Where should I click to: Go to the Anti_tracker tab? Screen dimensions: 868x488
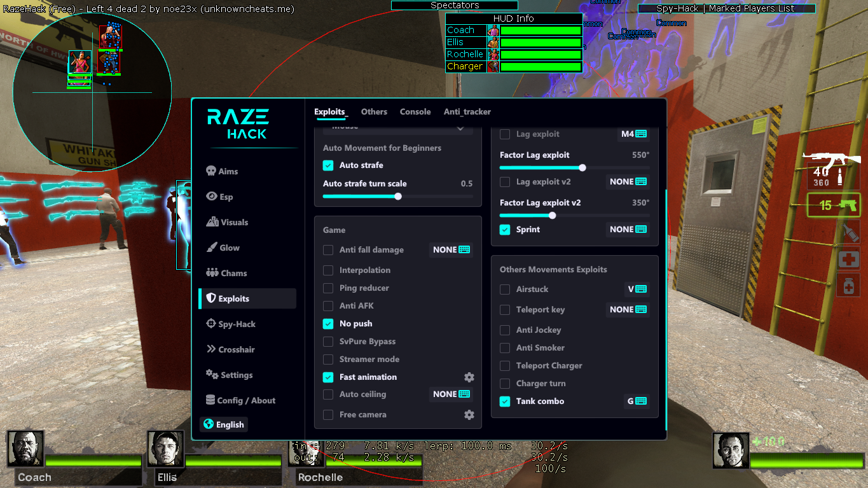(467, 112)
